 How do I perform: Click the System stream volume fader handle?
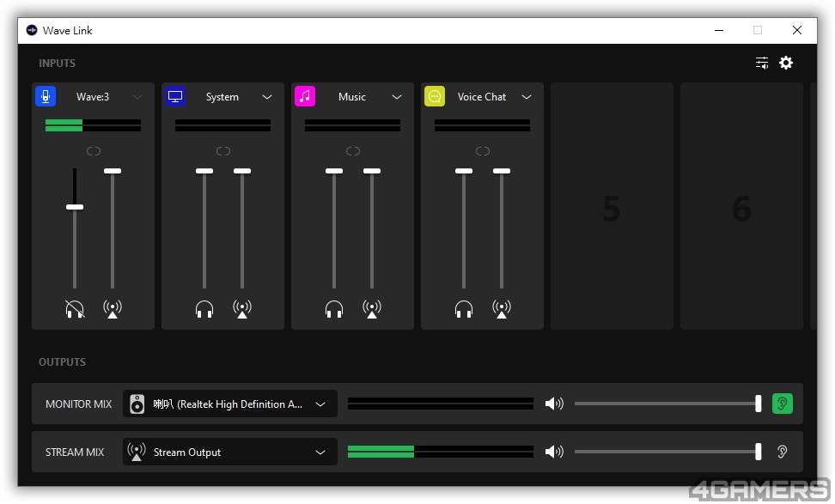242,171
